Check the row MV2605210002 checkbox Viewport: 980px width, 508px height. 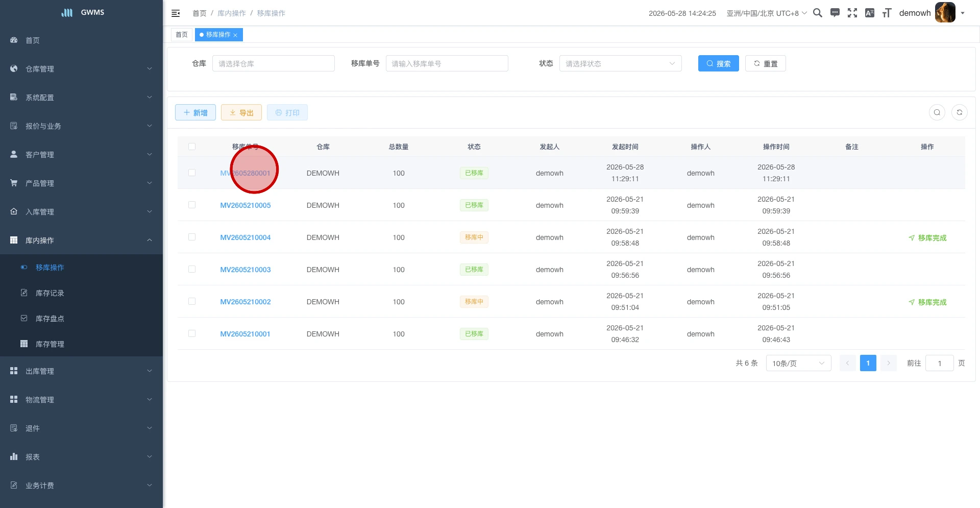(x=192, y=301)
